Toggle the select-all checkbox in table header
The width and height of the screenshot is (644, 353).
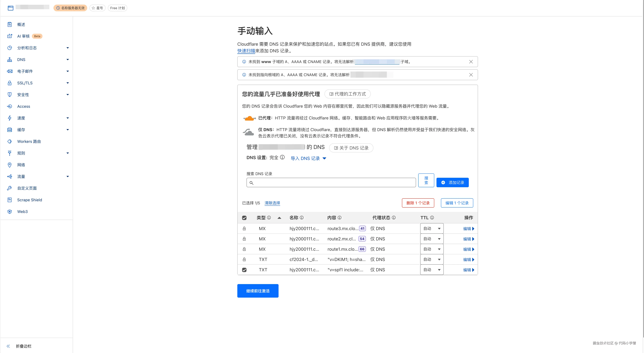(x=244, y=218)
